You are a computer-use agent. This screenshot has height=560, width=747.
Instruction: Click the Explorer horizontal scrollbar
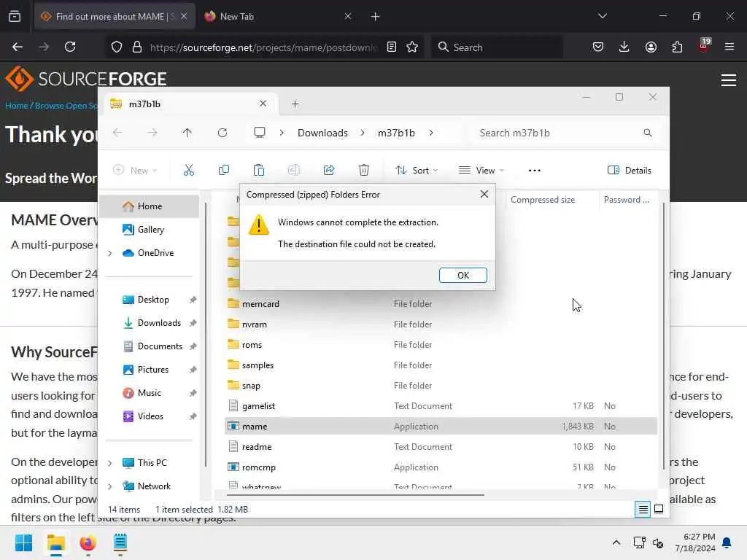point(354,495)
